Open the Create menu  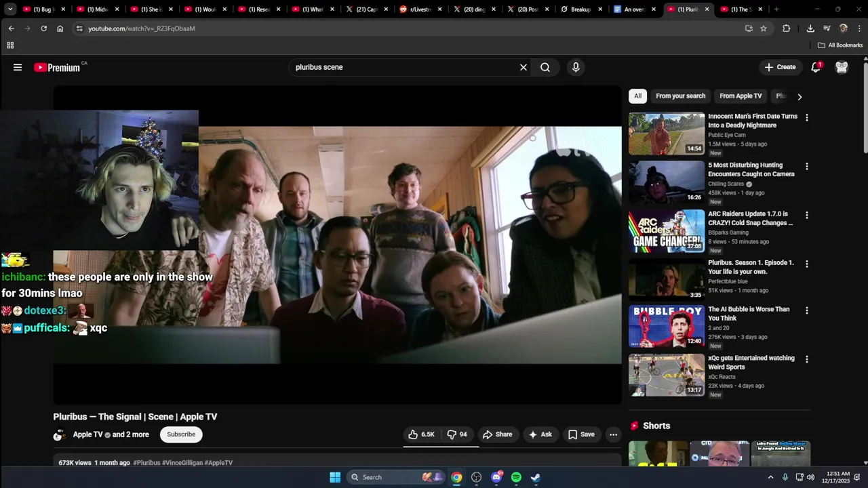tap(780, 67)
